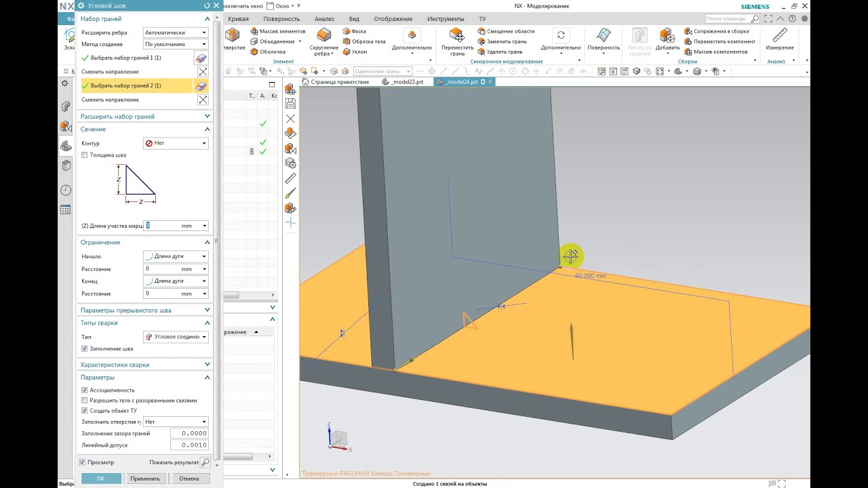
Task: Open the Поверхность ribbon tab
Action: [281, 19]
